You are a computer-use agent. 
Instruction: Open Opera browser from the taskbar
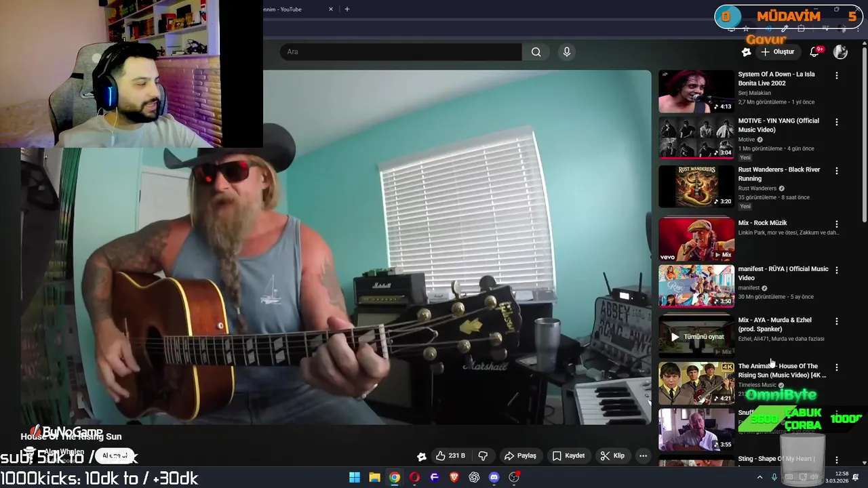414,477
